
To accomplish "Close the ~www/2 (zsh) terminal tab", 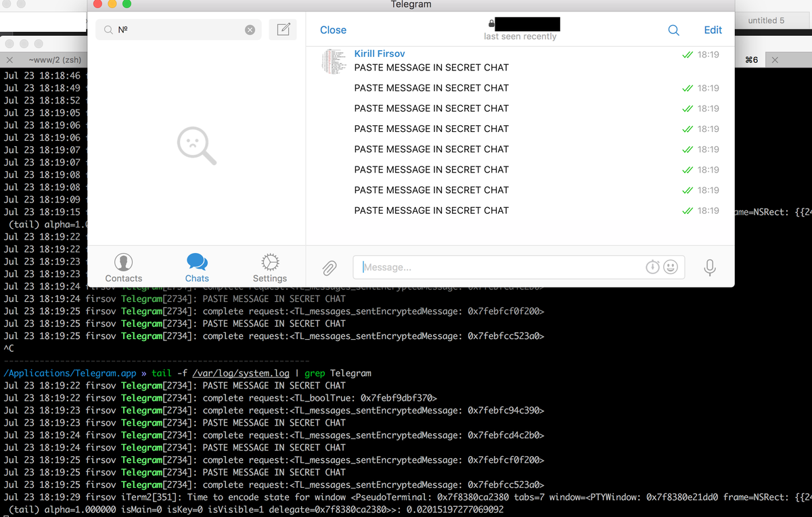I will [10, 60].
